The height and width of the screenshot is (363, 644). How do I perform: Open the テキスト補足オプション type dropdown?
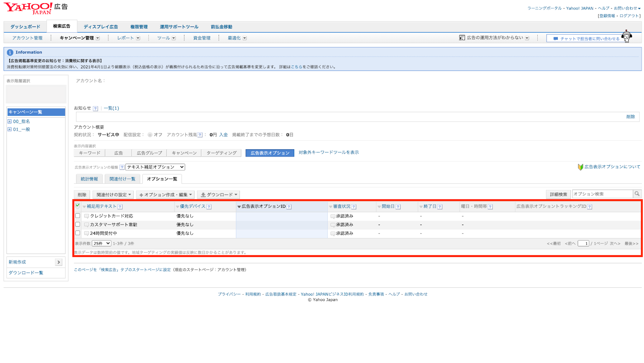click(x=155, y=167)
